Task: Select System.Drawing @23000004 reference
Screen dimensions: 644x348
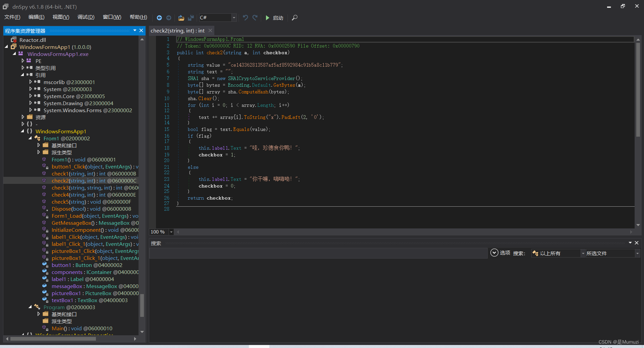Action: click(78, 103)
